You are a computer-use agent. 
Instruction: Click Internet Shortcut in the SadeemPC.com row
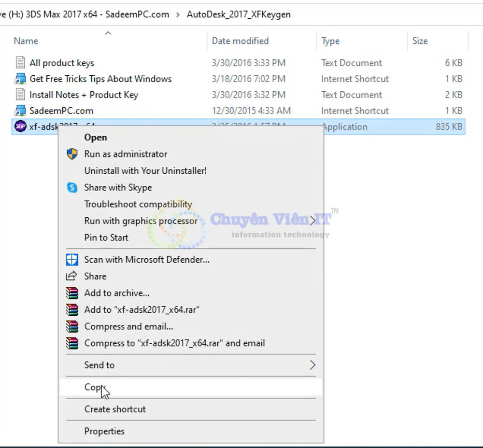tap(355, 111)
